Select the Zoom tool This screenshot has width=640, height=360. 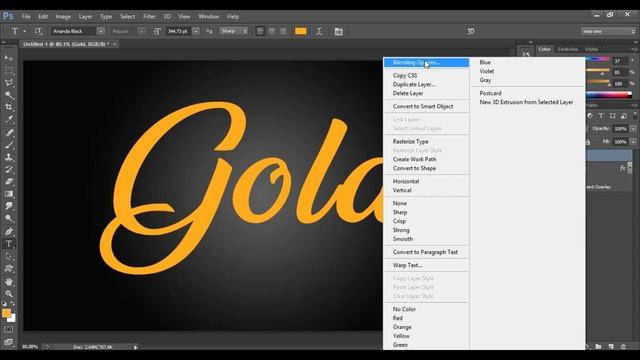(9, 294)
